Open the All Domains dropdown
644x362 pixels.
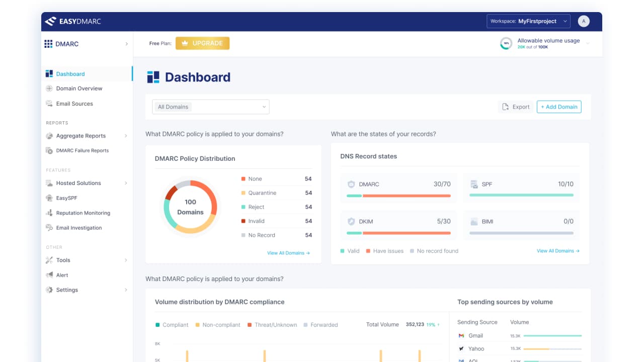(211, 107)
